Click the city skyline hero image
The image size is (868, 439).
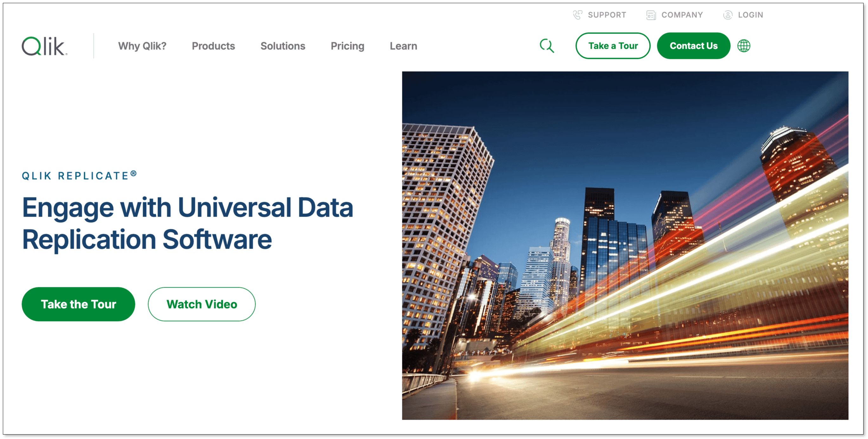(x=625, y=245)
